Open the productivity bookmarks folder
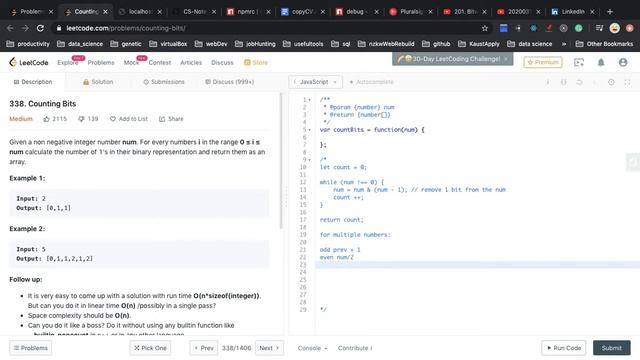Viewport: 640px width, 360px height. tap(28, 44)
